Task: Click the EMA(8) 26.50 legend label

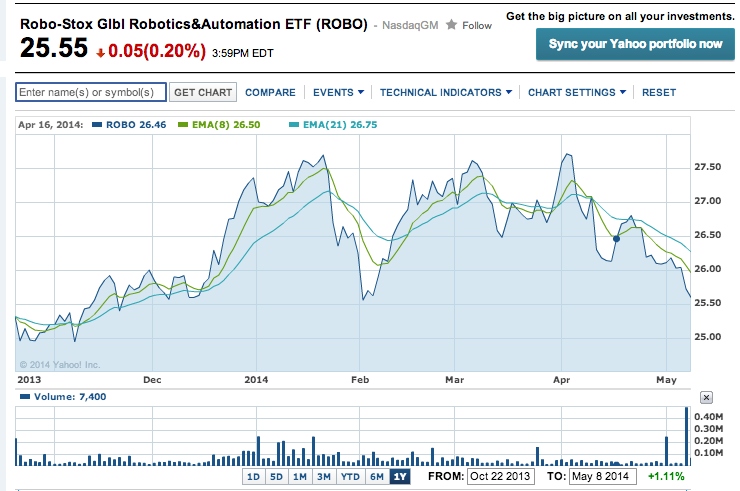Action: [226, 125]
